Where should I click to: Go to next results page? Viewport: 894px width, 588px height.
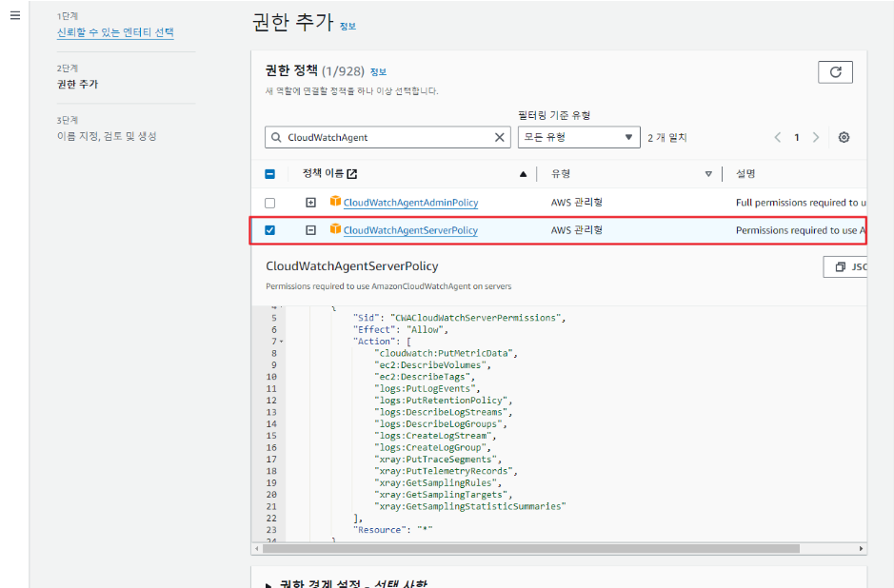click(x=816, y=137)
